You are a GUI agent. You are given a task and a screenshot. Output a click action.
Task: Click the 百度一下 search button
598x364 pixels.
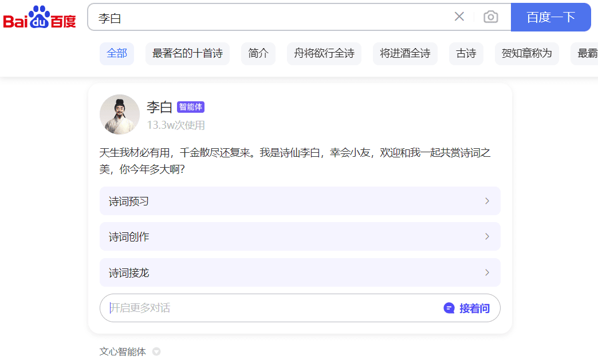550,17
